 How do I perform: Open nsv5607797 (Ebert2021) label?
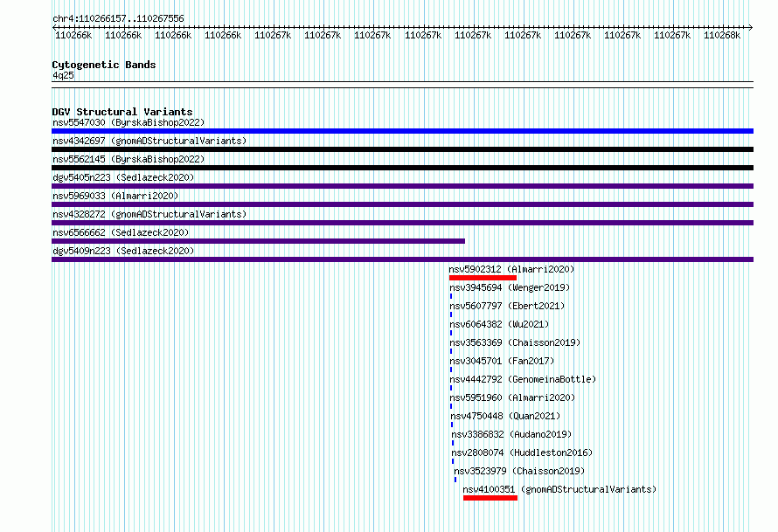[x=507, y=306]
